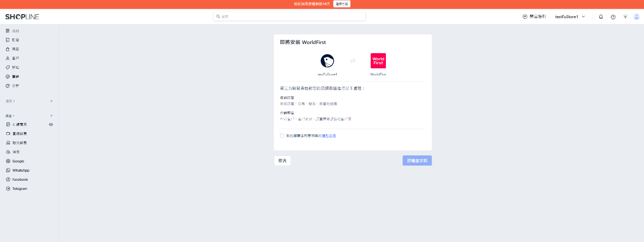
Task: Click the SHOPLINE logo
Action: (22, 17)
